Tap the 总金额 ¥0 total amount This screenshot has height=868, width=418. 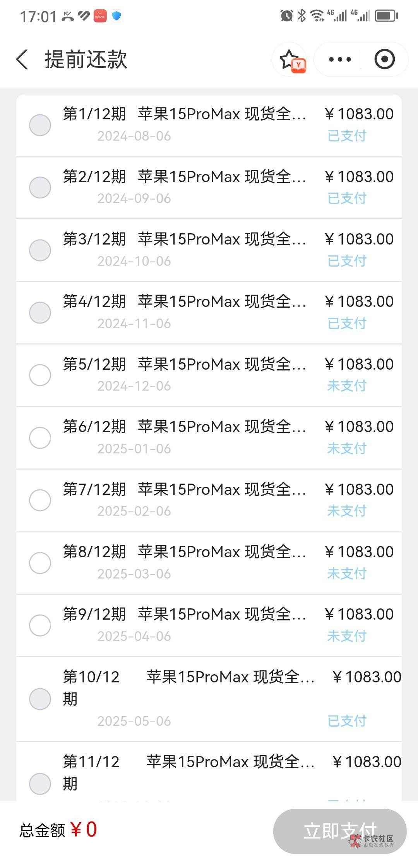point(58,830)
